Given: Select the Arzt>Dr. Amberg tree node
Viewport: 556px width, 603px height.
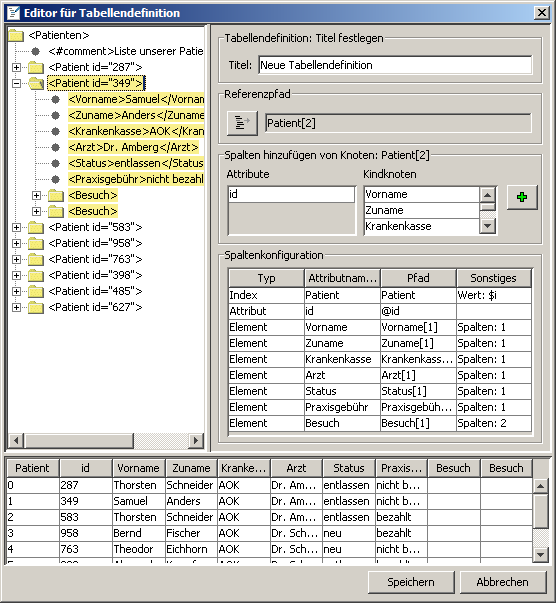Looking at the screenshot, I should tap(133, 147).
